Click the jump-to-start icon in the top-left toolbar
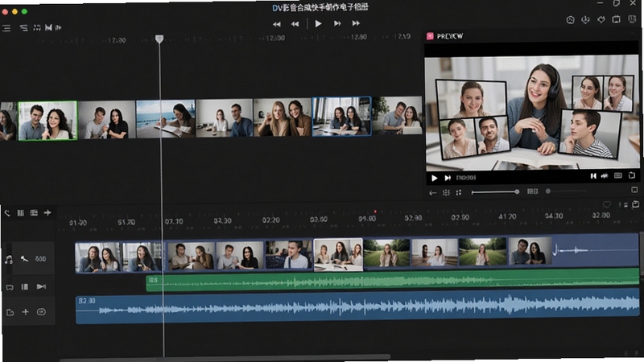 tap(48, 27)
